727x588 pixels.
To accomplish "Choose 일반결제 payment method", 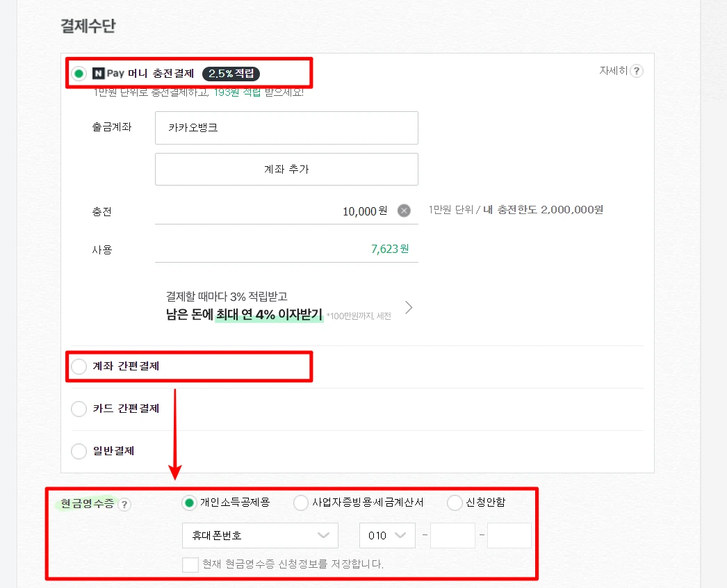I will (x=79, y=451).
